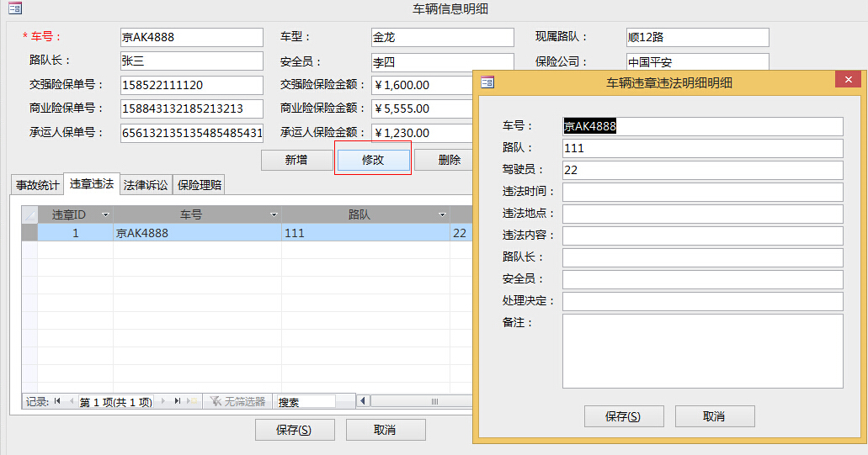
Task: Click the 保险公司 field showing 中国平安
Action: coord(697,62)
